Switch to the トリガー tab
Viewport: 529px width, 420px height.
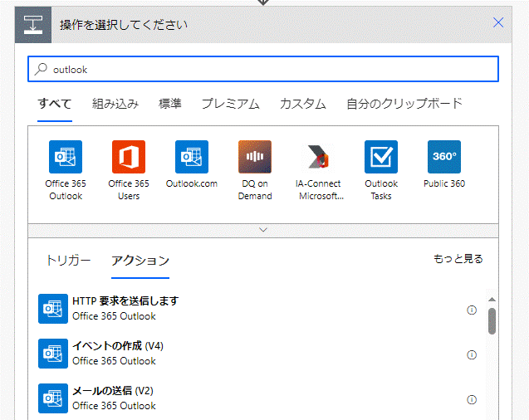click(x=68, y=261)
